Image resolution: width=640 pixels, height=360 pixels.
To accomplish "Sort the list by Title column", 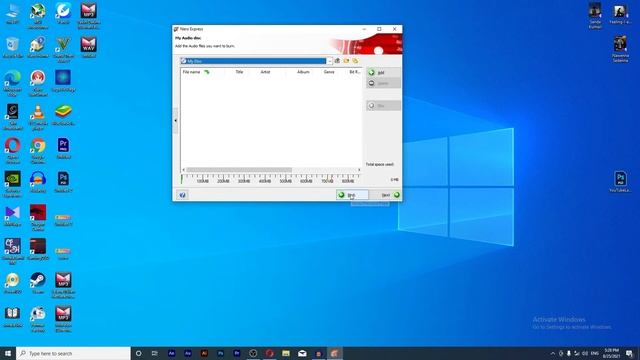I will click(239, 72).
